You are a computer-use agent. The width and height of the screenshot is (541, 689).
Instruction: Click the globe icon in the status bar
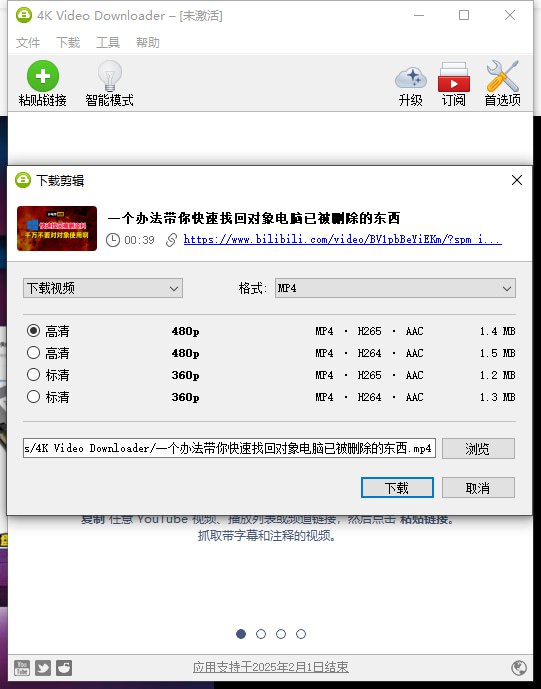(519, 668)
